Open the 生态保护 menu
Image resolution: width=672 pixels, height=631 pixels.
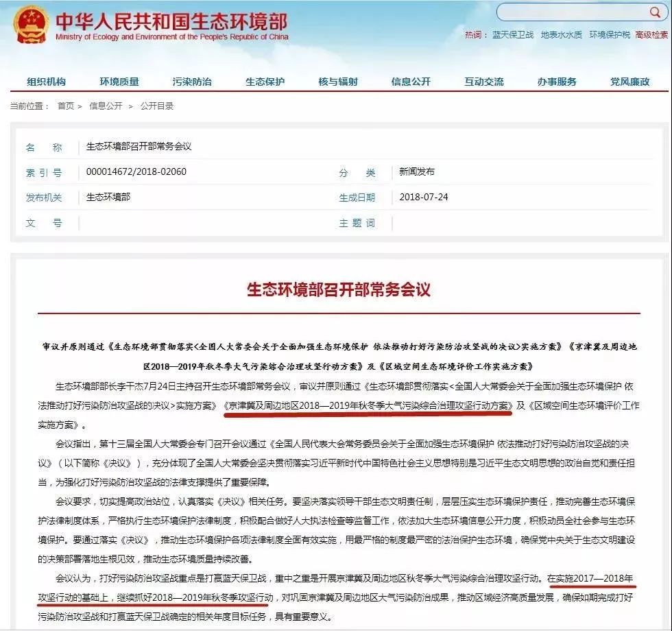click(x=265, y=82)
